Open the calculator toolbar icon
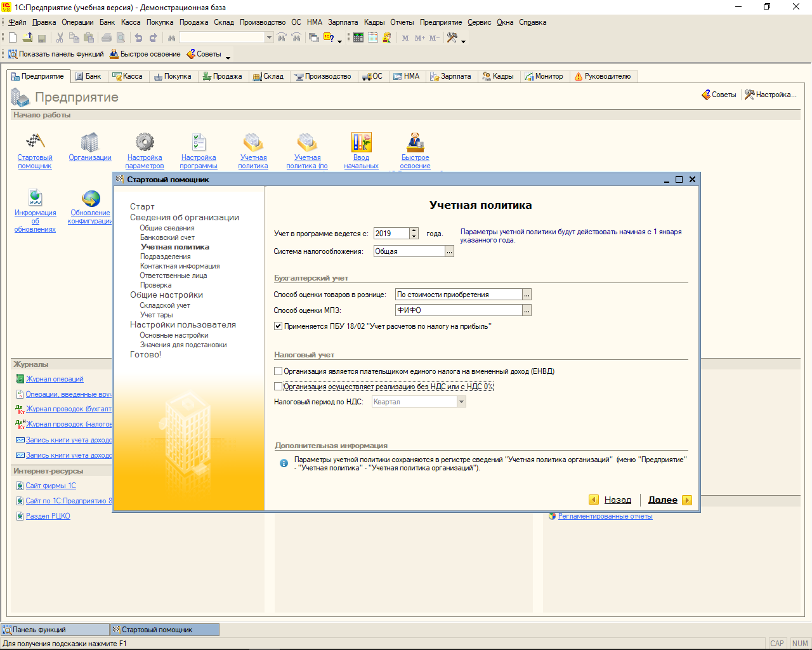This screenshot has height=650, width=812. [x=358, y=38]
